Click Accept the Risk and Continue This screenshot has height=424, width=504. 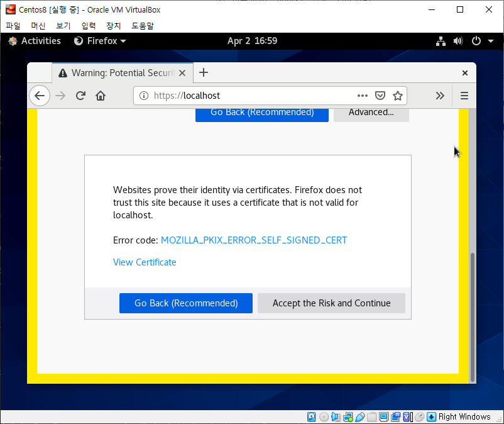click(331, 303)
